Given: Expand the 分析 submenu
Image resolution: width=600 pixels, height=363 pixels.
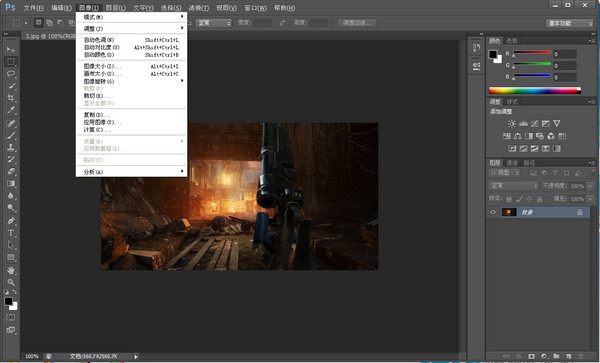Looking at the screenshot, I should [x=131, y=172].
